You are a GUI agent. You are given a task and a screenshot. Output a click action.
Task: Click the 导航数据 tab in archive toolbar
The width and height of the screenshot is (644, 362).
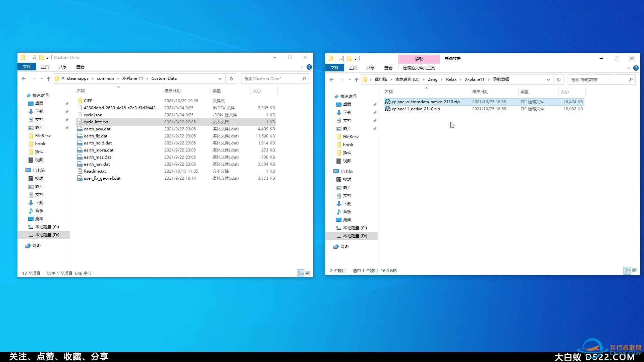[x=452, y=58]
